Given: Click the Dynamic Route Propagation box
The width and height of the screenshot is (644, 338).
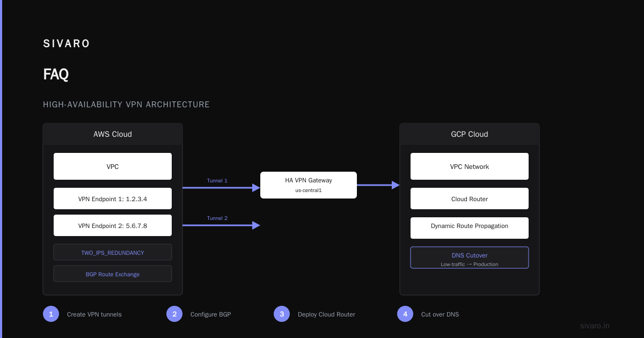Looking at the screenshot, I should (470, 228).
